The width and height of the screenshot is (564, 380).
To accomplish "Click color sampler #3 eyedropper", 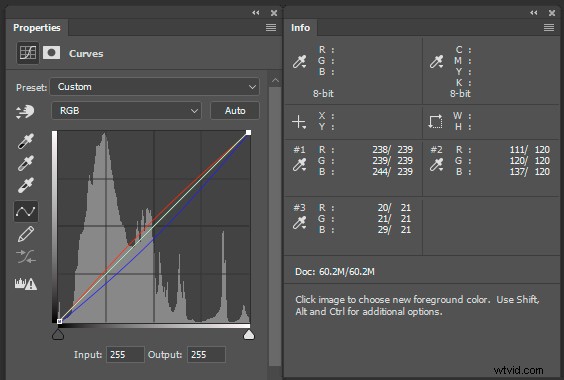I will pos(299,223).
